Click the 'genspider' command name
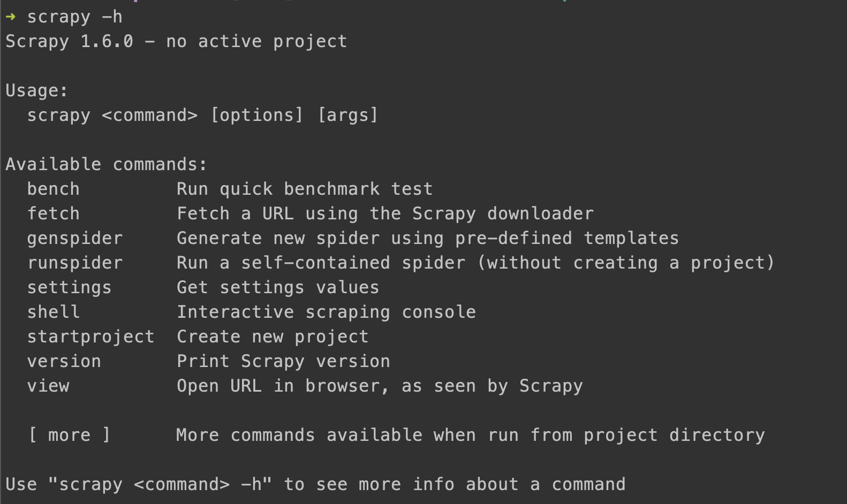Viewport: 847px width, 504px height. pos(75,239)
